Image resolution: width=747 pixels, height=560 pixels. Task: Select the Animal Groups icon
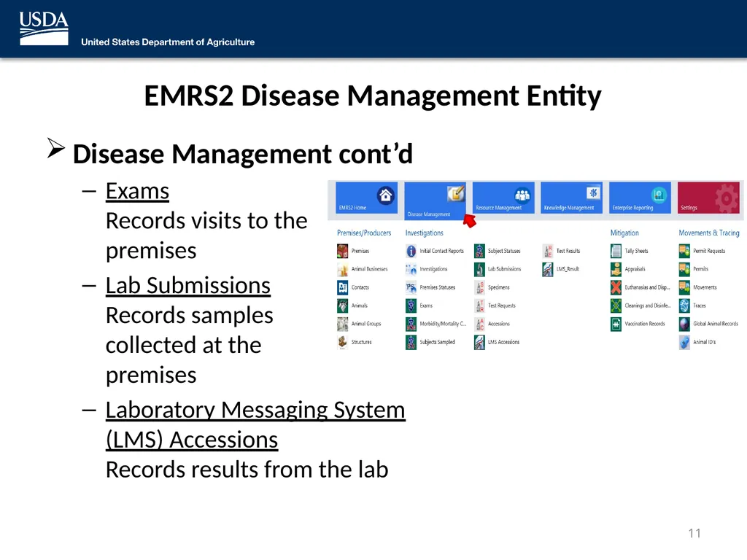pyautogui.click(x=343, y=324)
